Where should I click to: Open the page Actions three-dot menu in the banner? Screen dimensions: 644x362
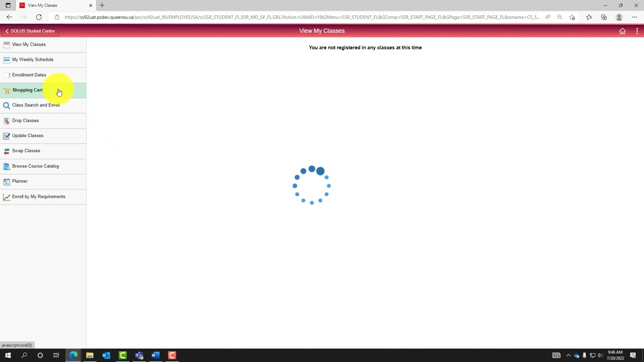(x=637, y=31)
